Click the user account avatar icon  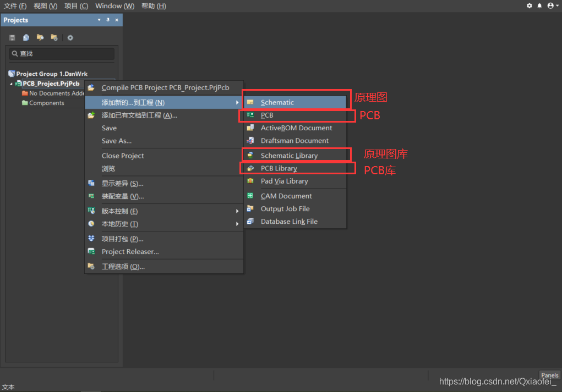[550, 5]
